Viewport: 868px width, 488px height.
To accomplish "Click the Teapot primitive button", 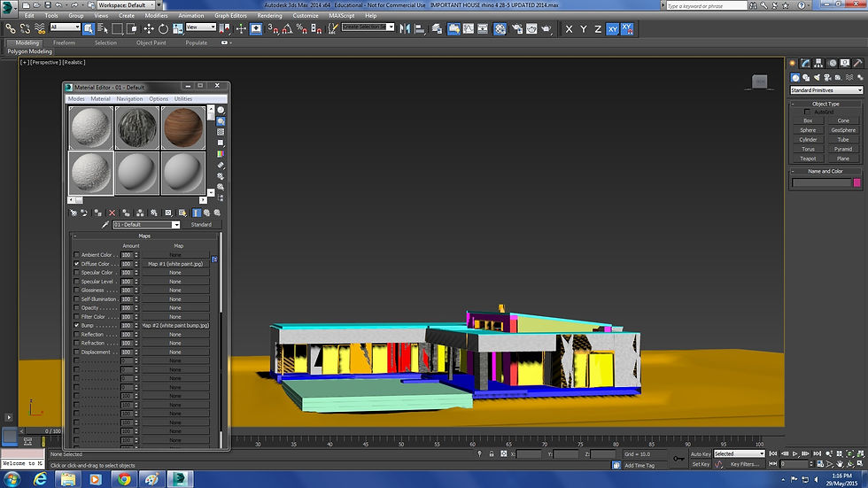I will coord(808,159).
